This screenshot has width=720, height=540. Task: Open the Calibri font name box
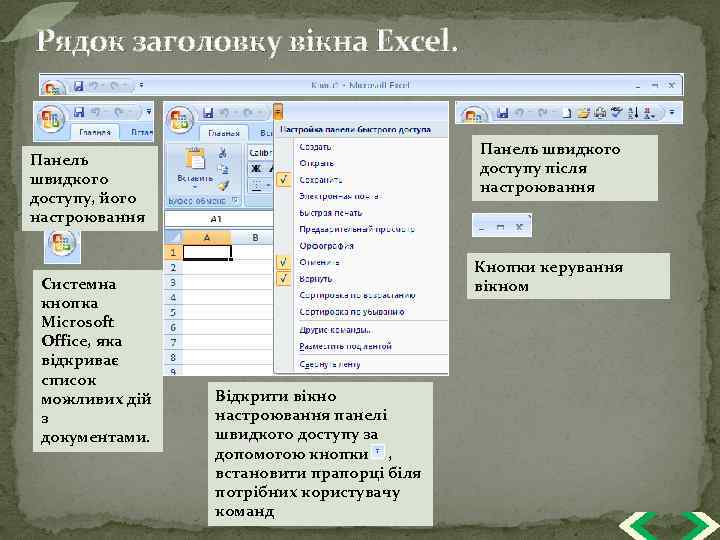click(x=260, y=152)
